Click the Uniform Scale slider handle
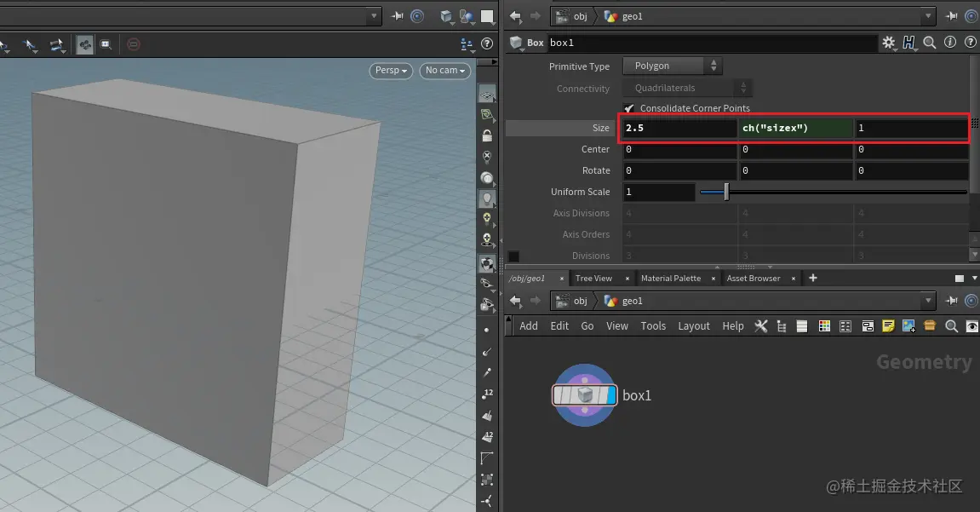Viewport: 980px width, 512px height. pyautogui.click(x=726, y=193)
